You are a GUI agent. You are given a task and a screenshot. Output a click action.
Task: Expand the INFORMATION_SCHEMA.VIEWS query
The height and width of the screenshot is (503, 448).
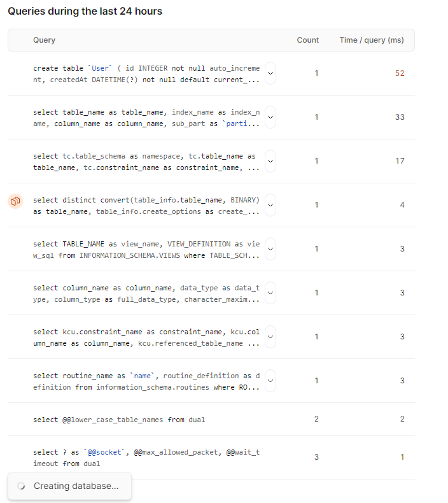[270, 249]
